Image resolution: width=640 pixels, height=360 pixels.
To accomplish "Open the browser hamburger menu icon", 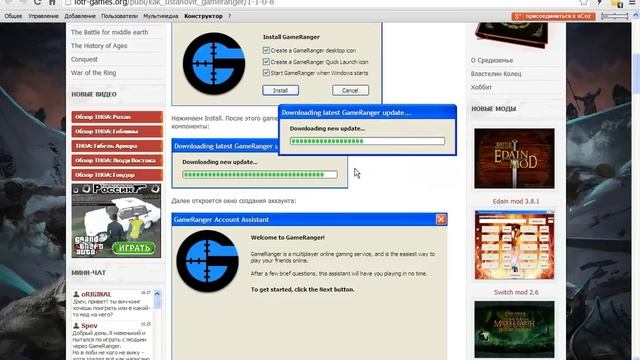I will coord(632,2).
